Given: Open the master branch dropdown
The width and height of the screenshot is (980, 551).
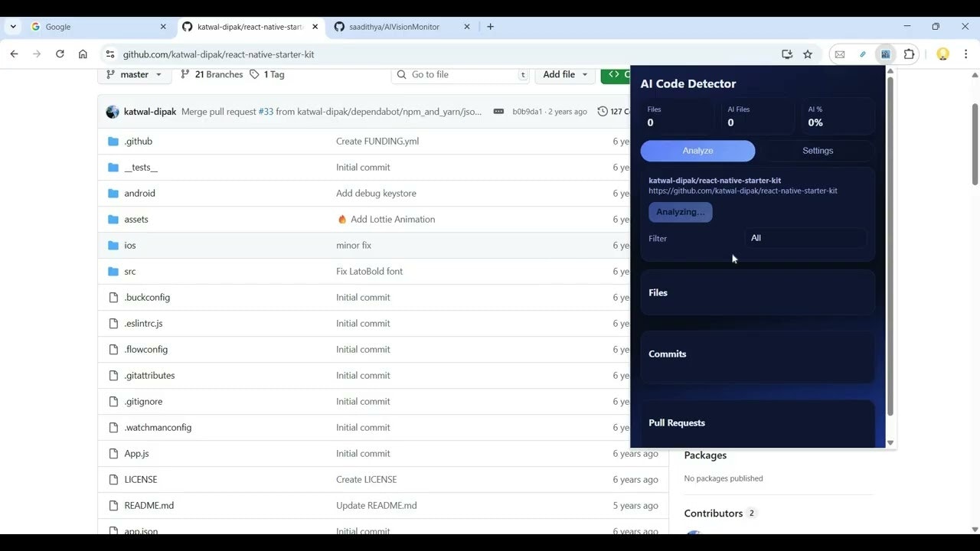Looking at the screenshot, I should [134, 74].
